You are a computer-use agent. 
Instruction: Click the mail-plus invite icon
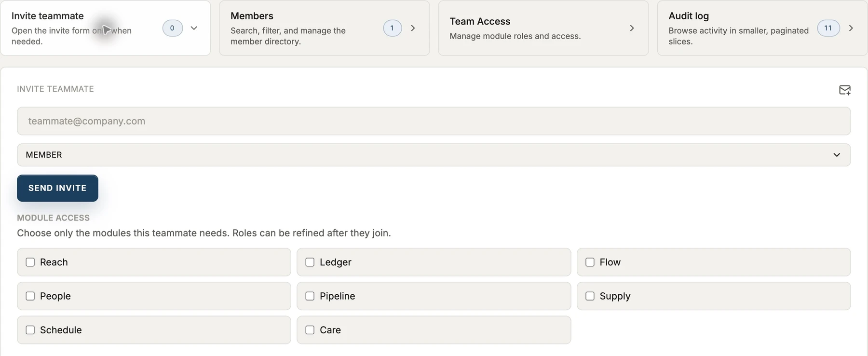[844, 90]
